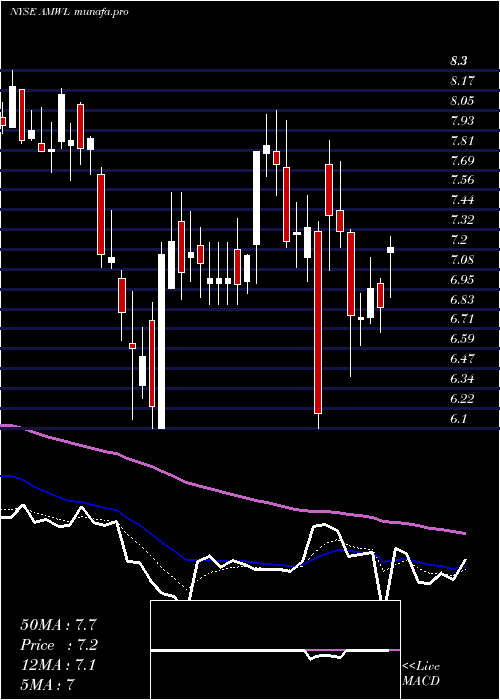
Task: Click the 6.95 price axis label
Action: (x=462, y=279)
